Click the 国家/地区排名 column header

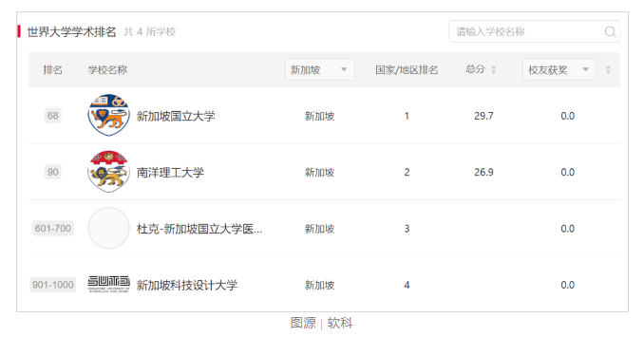(x=407, y=70)
